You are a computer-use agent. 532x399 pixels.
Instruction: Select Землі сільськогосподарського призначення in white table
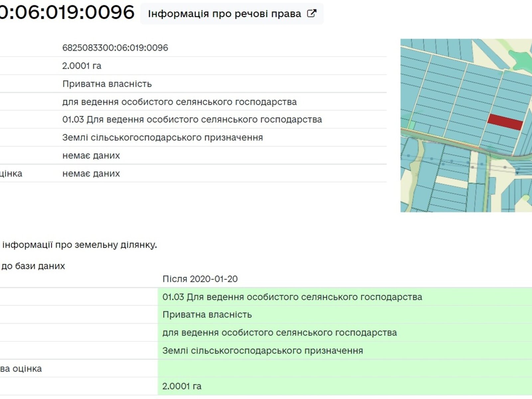point(163,138)
